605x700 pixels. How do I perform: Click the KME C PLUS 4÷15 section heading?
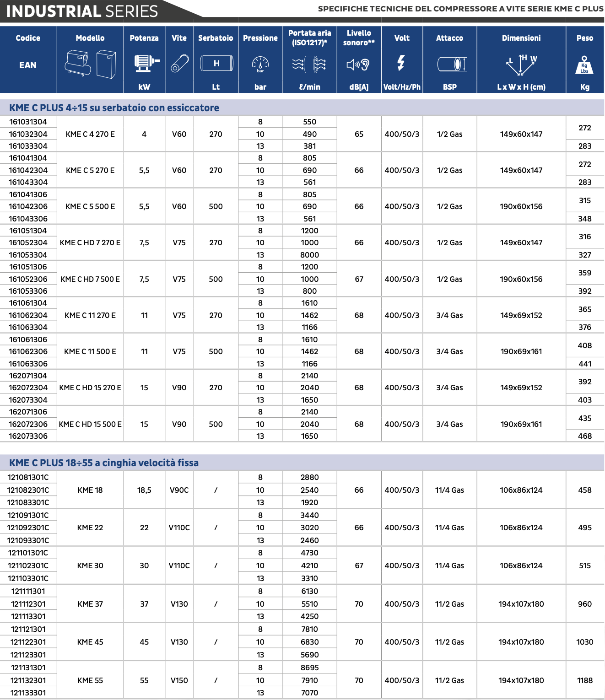(114, 108)
